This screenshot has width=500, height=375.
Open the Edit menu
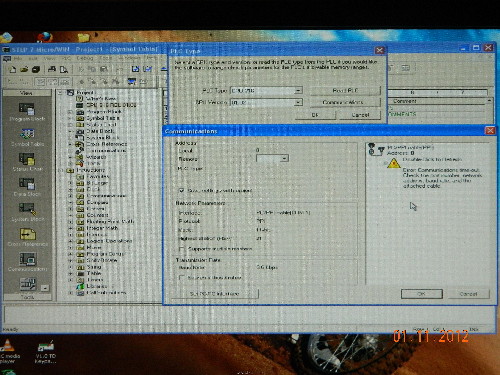pyautogui.click(x=33, y=58)
